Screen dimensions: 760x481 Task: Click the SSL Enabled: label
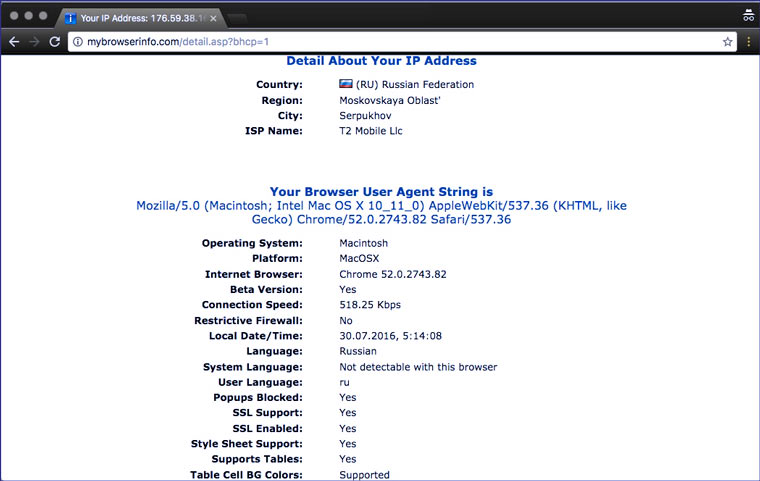coord(268,429)
